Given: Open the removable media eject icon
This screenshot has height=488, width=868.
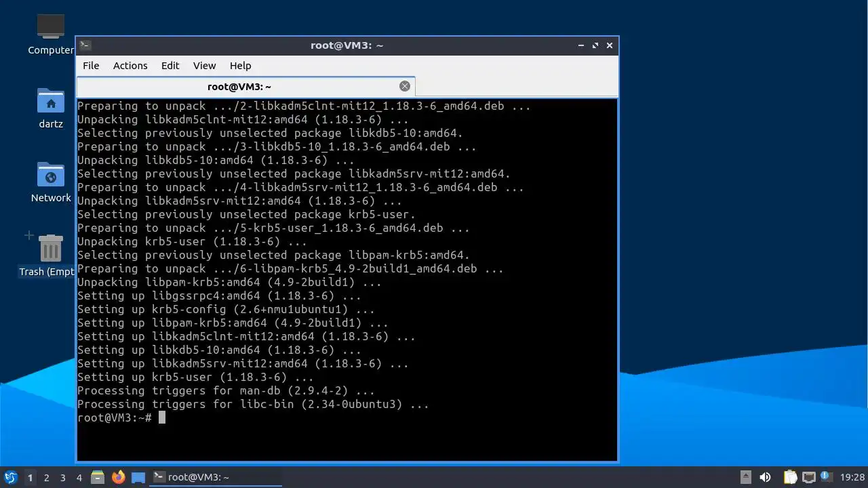Looking at the screenshot, I should click(745, 477).
